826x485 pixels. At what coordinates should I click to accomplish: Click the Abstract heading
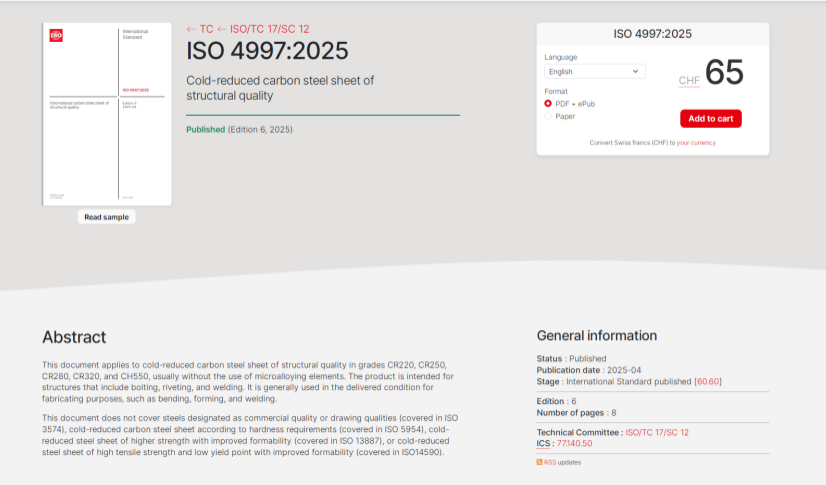click(74, 337)
